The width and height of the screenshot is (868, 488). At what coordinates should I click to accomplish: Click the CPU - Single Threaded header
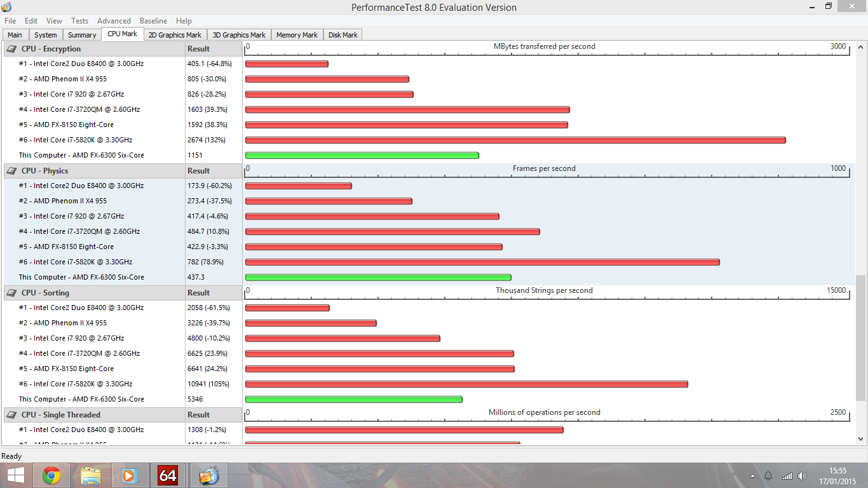(60, 414)
